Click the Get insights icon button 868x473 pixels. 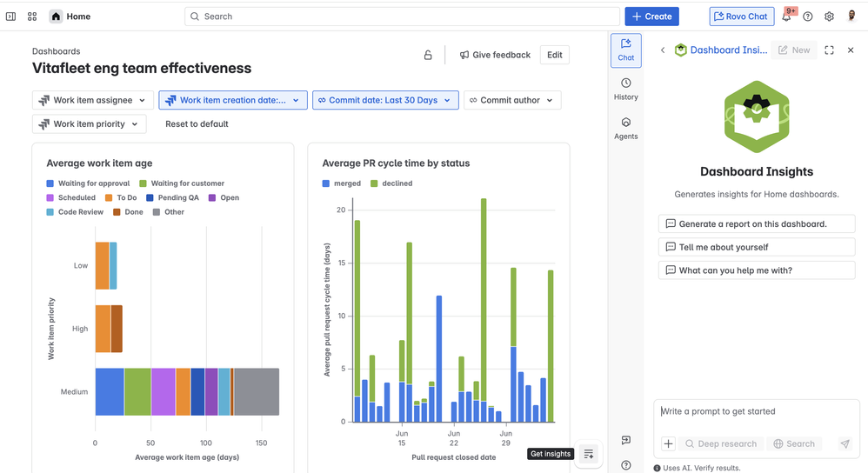[589, 454]
